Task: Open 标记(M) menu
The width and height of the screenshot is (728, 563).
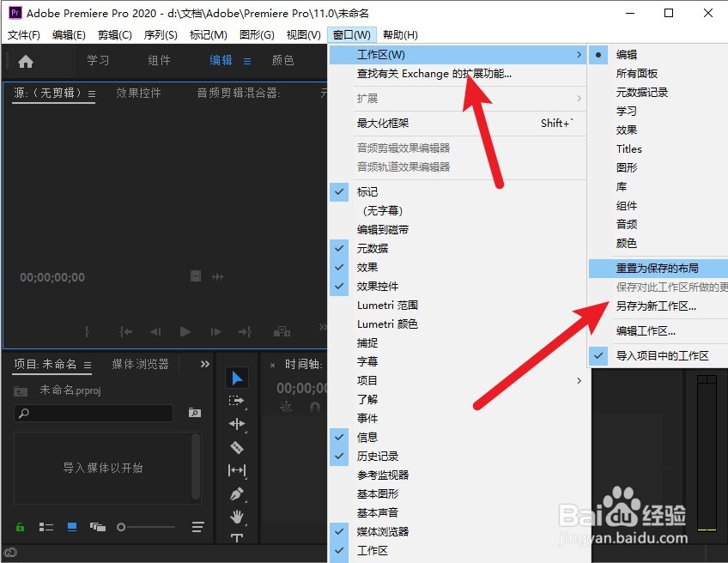Action: point(209,35)
